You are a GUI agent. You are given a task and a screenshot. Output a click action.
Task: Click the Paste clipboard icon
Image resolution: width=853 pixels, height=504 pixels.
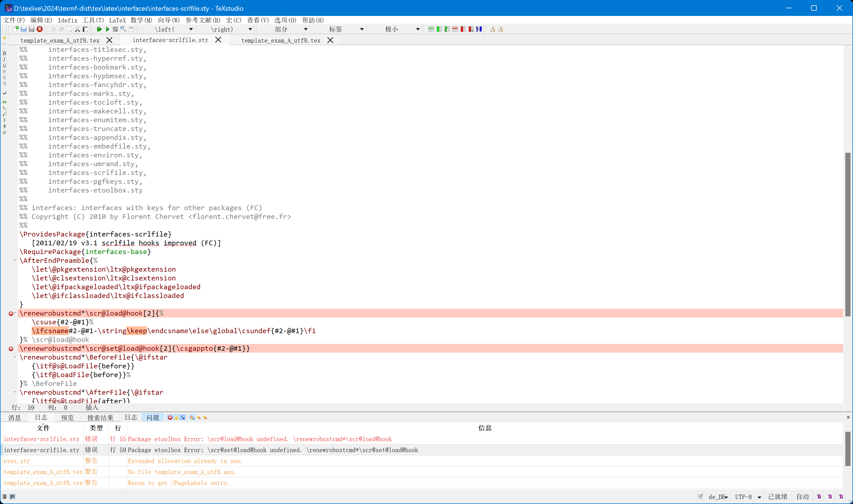click(x=85, y=29)
